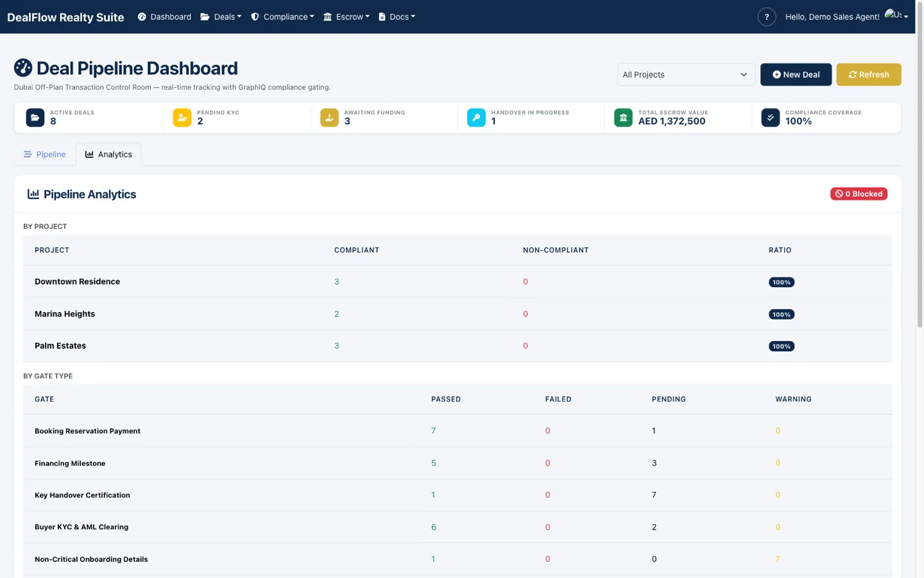Click Booking Reservation Payment gate row
924x578 pixels.
point(458,430)
